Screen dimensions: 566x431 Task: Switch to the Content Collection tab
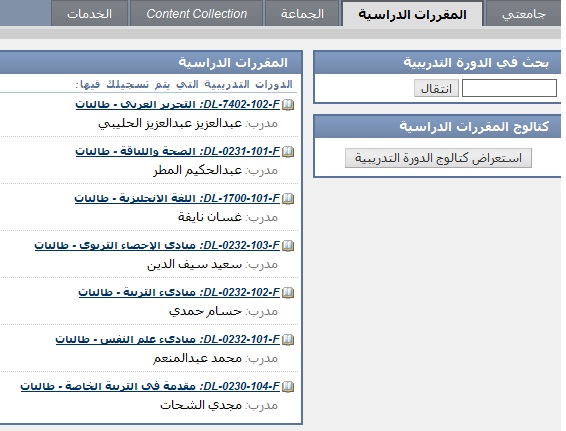(197, 14)
